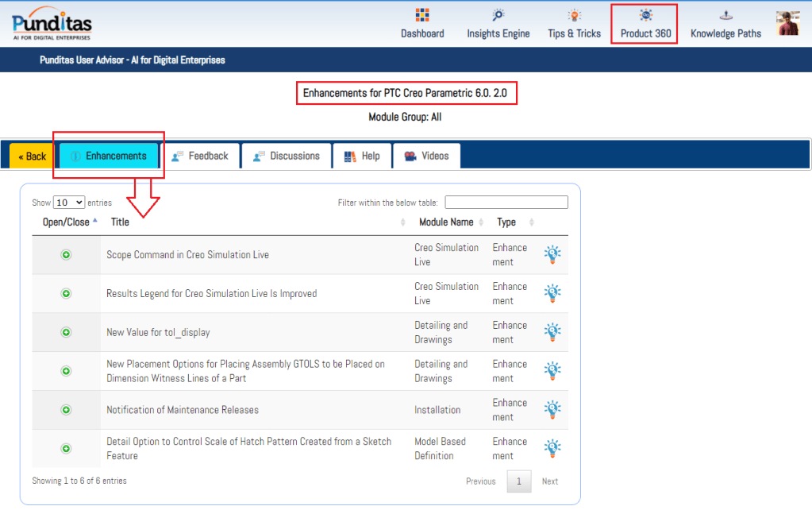Click lightbulb icon for Notification of Maintenance Releases

tap(552, 410)
